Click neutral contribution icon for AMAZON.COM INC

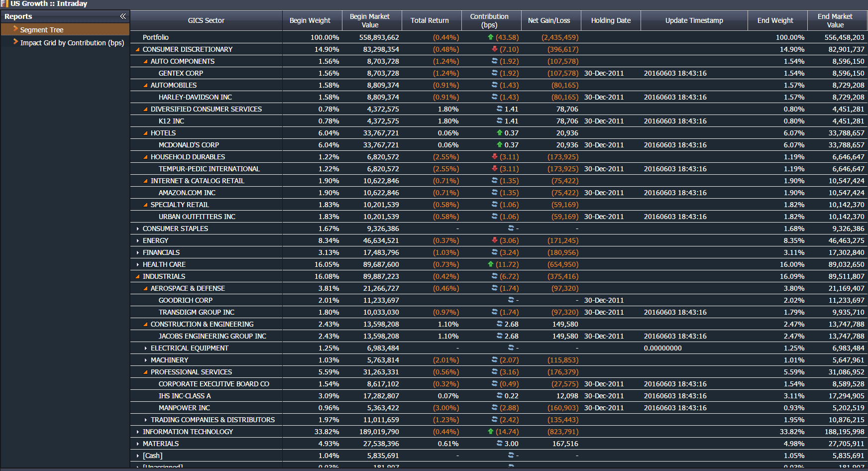point(495,193)
